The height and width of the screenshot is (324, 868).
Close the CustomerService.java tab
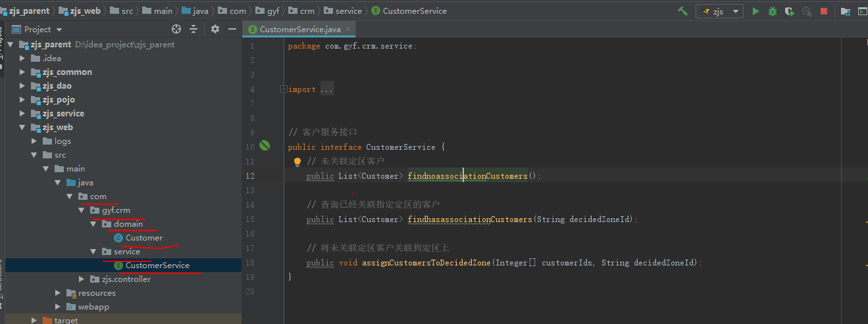click(x=349, y=29)
